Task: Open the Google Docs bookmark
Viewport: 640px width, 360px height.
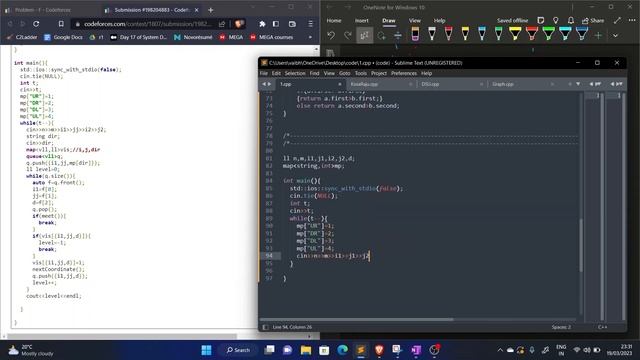Action: point(63,37)
